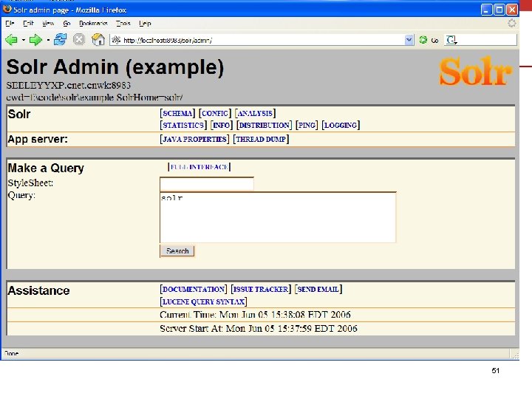This screenshot has width=532, height=399.
Task: Open the ANALYSIS link
Action: (255, 113)
